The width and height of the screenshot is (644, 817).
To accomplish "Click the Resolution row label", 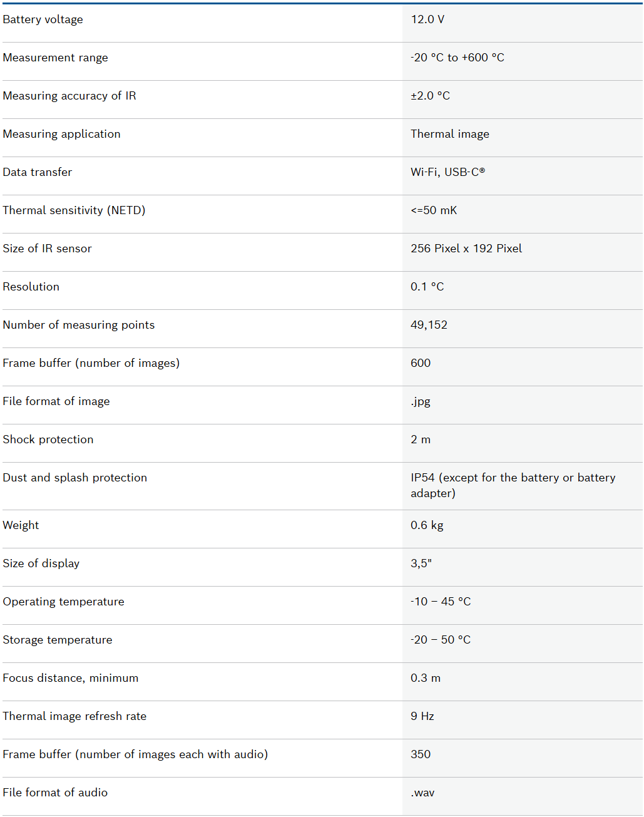I will pyautogui.click(x=31, y=287).
